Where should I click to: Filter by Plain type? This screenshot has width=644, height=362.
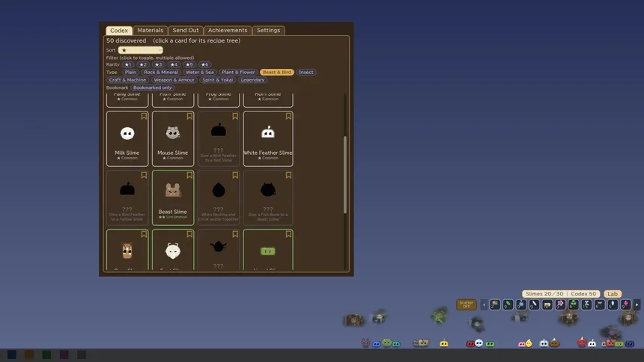pos(130,73)
